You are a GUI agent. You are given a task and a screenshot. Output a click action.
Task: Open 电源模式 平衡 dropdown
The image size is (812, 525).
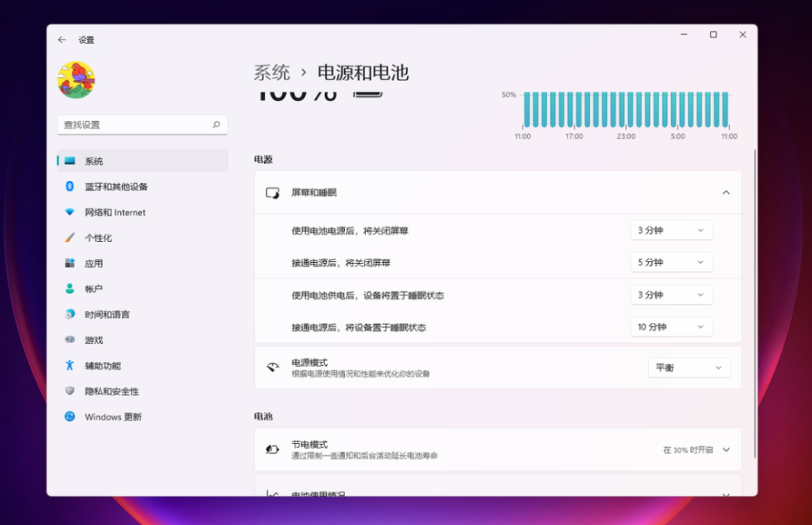click(x=689, y=368)
